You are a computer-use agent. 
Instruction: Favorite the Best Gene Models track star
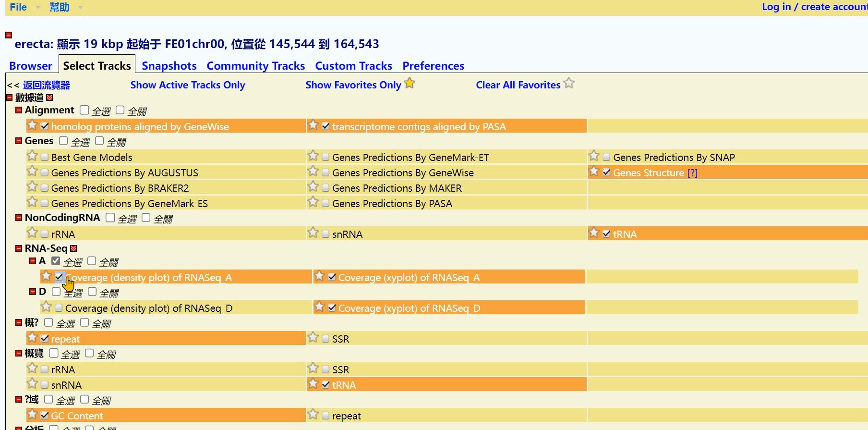point(32,156)
